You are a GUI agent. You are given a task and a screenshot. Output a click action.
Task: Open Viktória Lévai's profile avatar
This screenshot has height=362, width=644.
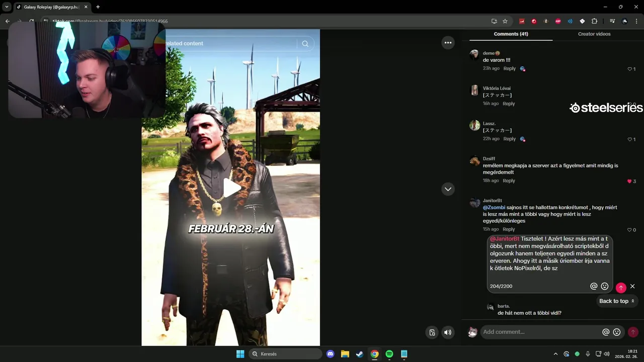(474, 90)
